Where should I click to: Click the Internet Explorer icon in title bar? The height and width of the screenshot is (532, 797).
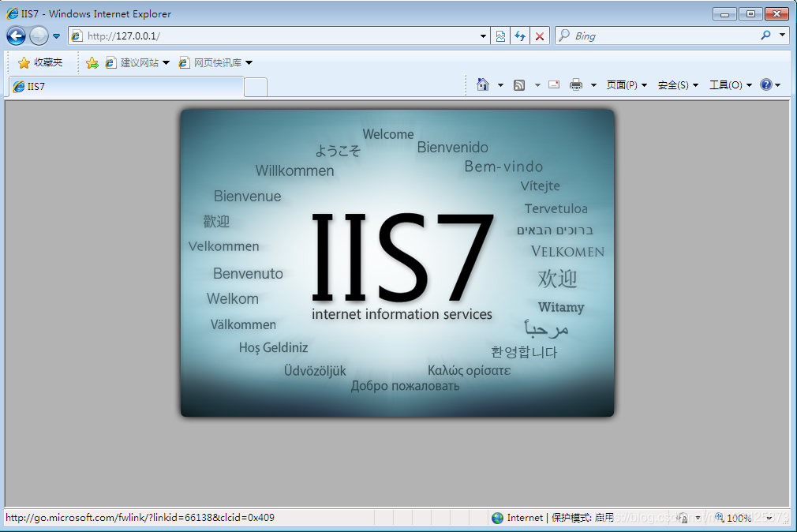pos(12,13)
